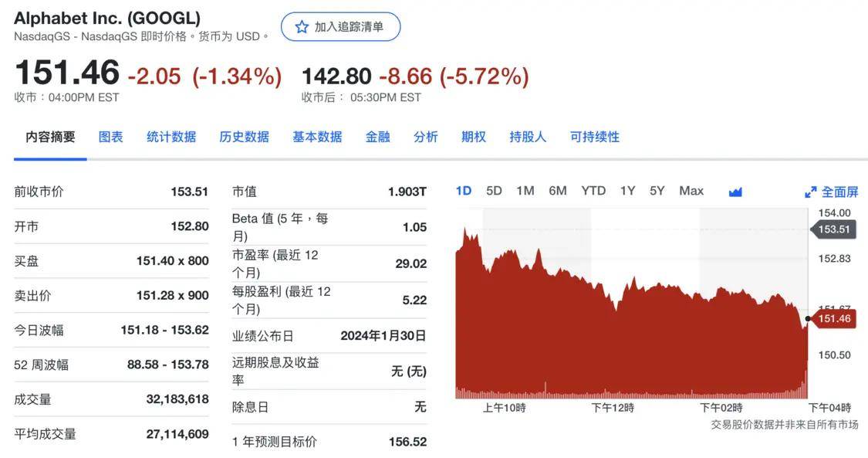Switch to the 金融 tab
The width and height of the screenshot is (868, 458).
click(x=377, y=137)
